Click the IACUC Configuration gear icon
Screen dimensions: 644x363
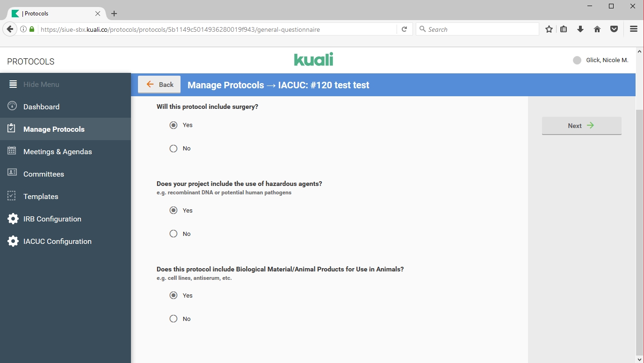[13, 241]
